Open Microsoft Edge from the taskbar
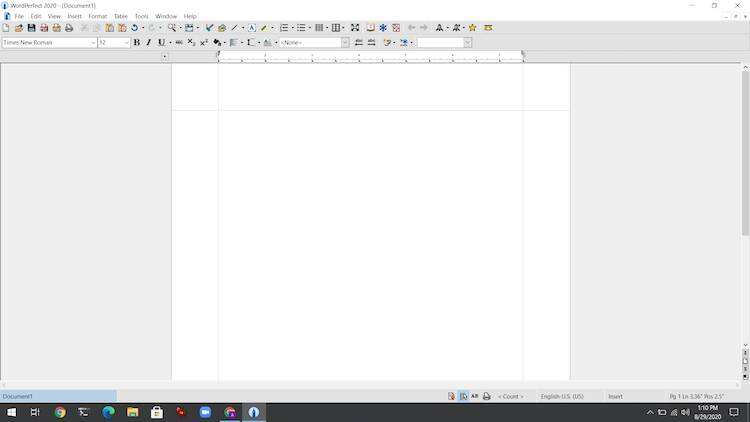The height and width of the screenshot is (422, 750). click(108, 412)
